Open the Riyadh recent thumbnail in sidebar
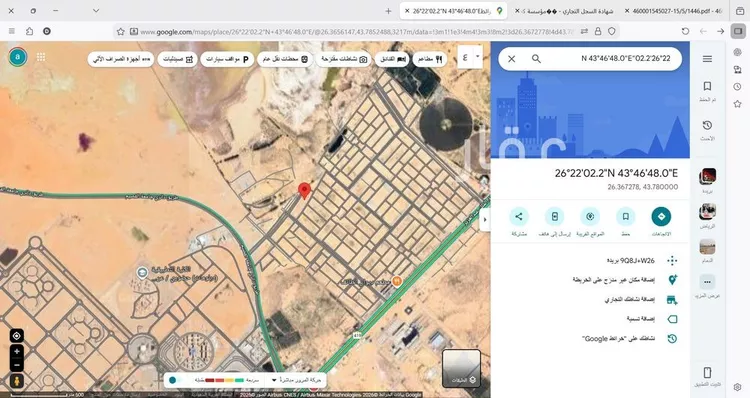Viewport: 750px width, 398px height. pos(707,211)
